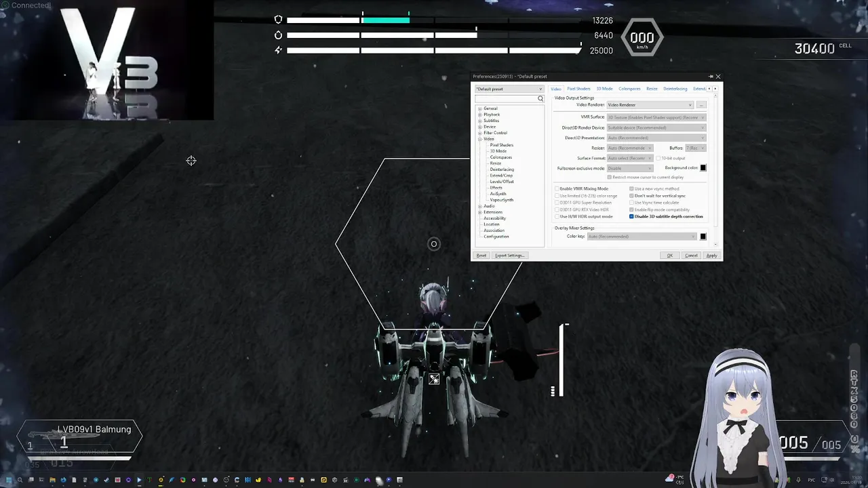Screen dimensions: 868x488
Task: Open Direct3D Render Device dropdown
Action: 656,127
